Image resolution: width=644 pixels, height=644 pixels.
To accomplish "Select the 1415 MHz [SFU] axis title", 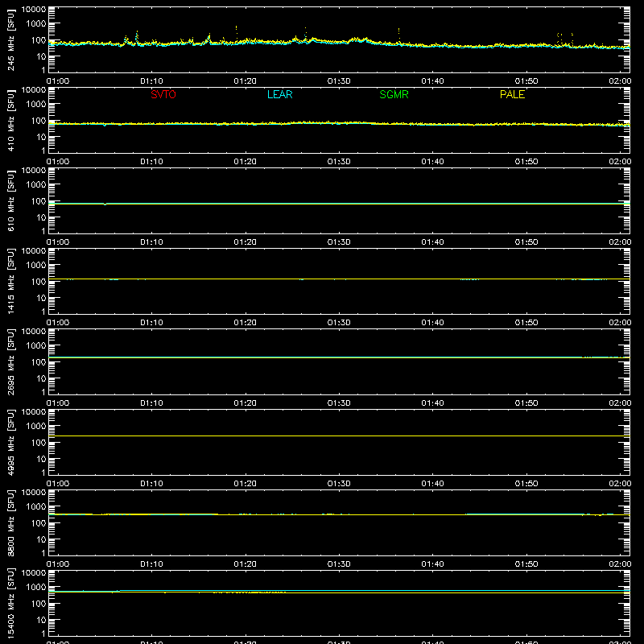I will (x=11, y=281).
